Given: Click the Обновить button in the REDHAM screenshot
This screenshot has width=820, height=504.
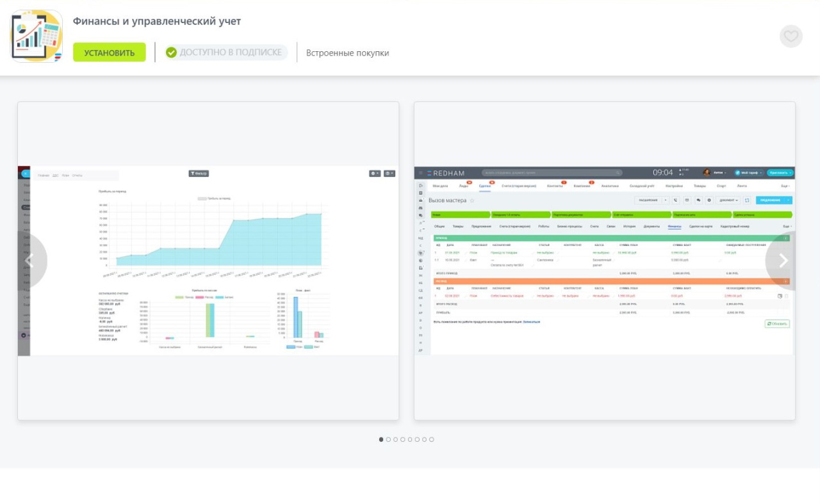Looking at the screenshot, I should 777,324.
